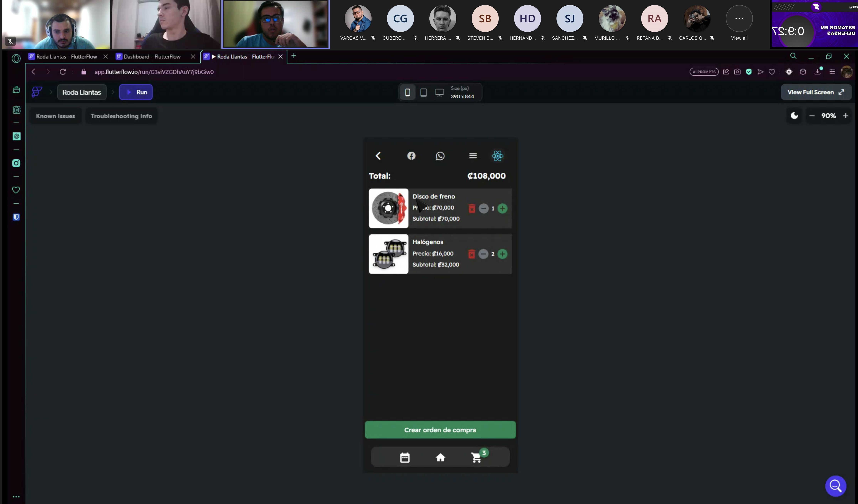
Task: Open Troubleshooting Info panel
Action: tap(121, 116)
